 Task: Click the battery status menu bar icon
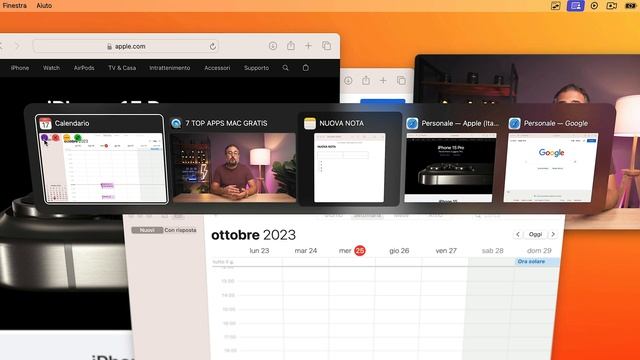(631, 6)
